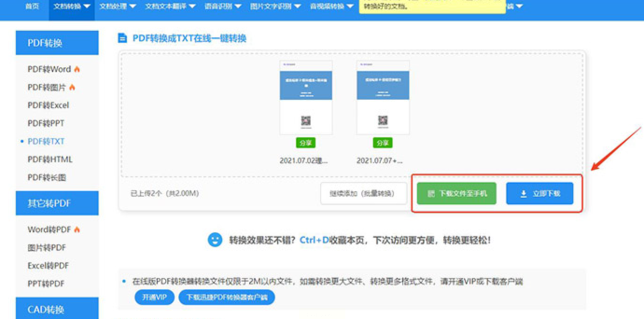This screenshot has width=644, height=319.
Task: Click 下载迅捷PDF转换器客户端 button
Action: point(227,297)
